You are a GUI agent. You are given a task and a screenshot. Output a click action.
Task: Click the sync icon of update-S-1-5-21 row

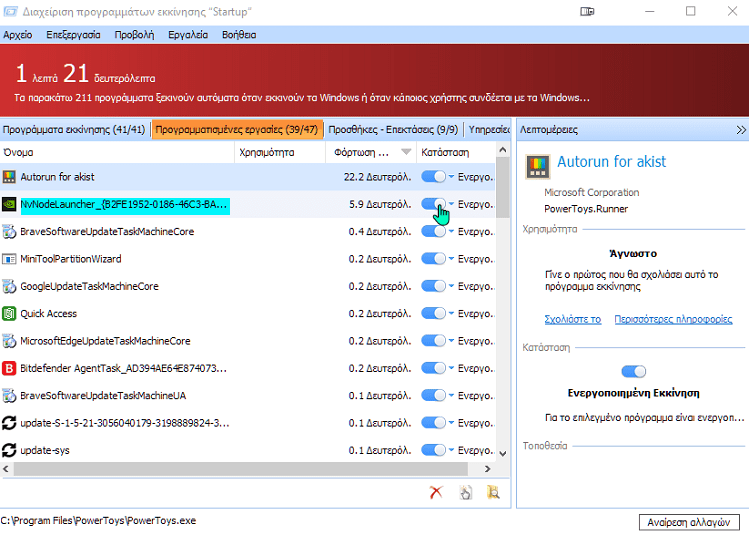(9, 423)
